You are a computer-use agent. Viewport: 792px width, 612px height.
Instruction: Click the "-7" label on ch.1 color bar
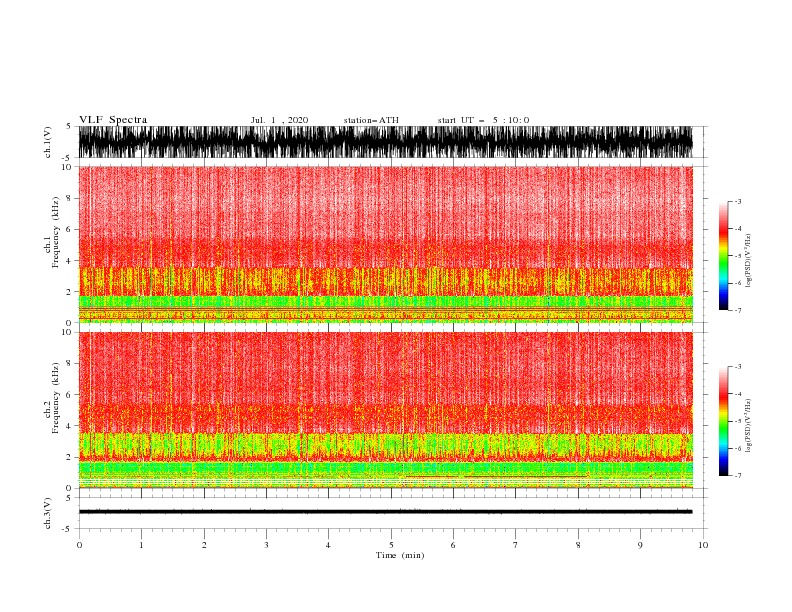(737, 310)
